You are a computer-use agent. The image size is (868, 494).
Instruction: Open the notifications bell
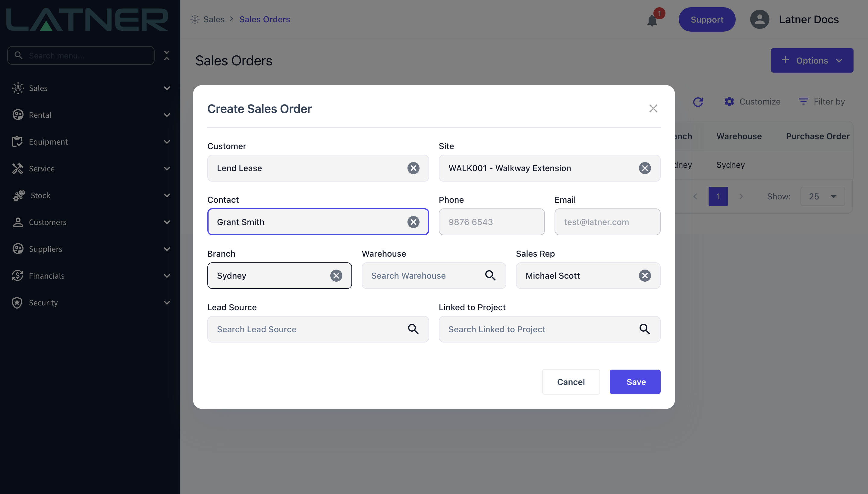tap(652, 20)
